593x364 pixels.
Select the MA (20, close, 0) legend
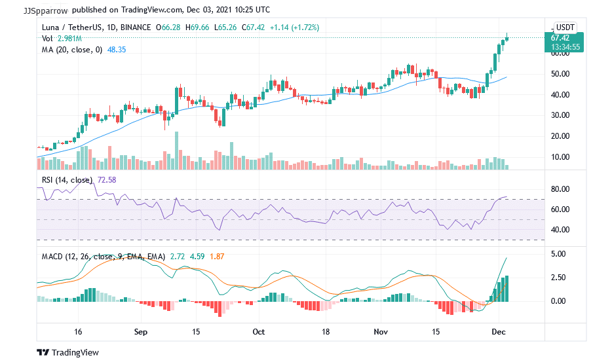click(x=72, y=50)
